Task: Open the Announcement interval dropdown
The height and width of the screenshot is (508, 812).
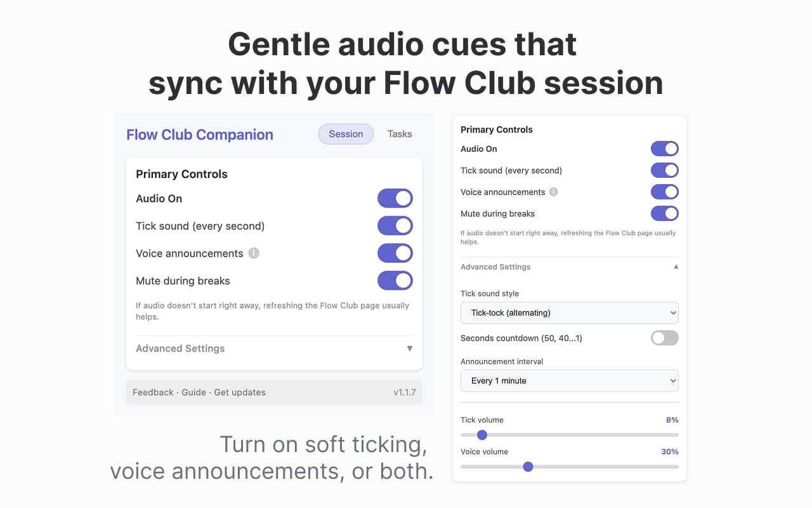Action: coord(569,380)
